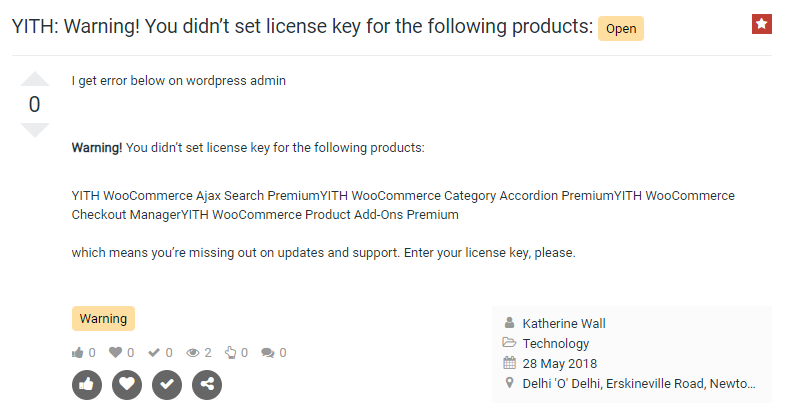The width and height of the screenshot is (788, 410).
Task: Click the Warning tag label
Action: 103,319
